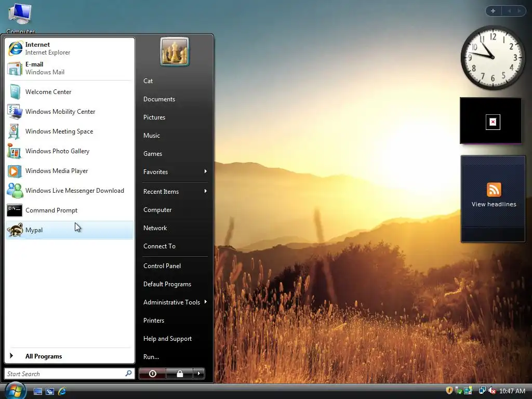Click the security shield tray icon
532x399 pixels.
pyautogui.click(x=449, y=391)
